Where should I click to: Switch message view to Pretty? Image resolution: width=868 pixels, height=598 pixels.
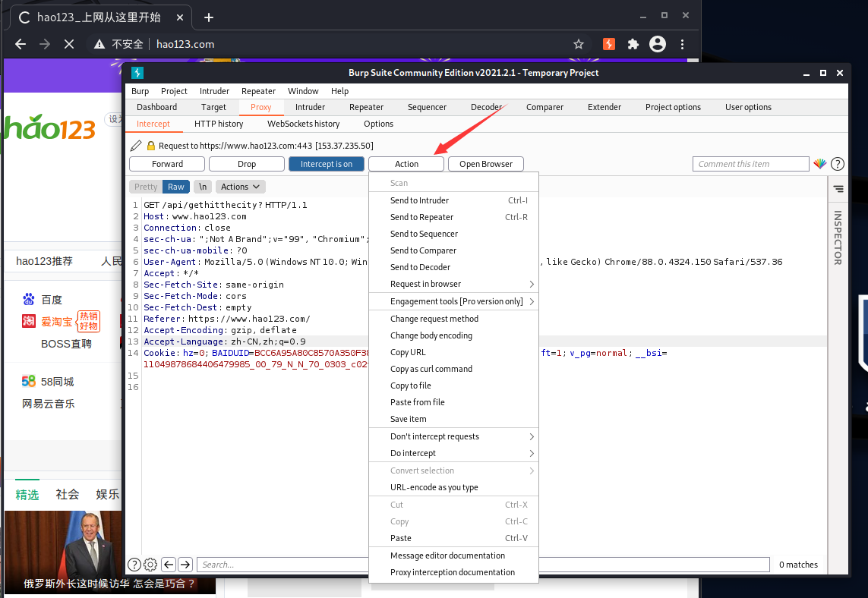click(x=146, y=187)
